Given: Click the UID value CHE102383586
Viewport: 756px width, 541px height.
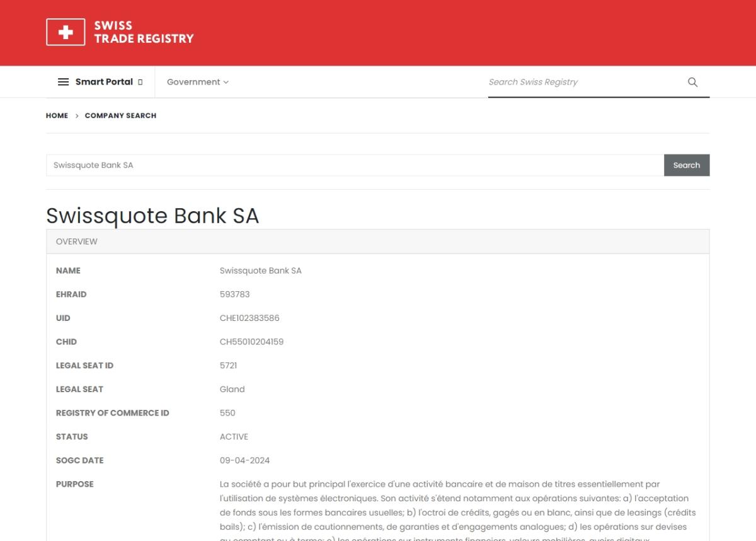Looking at the screenshot, I should pyautogui.click(x=249, y=318).
